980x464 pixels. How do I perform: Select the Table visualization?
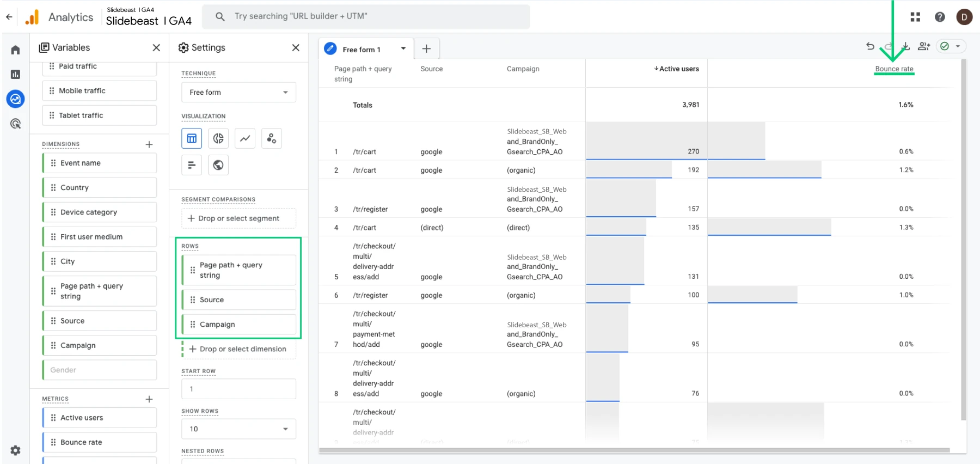click(x=192, y=138)
